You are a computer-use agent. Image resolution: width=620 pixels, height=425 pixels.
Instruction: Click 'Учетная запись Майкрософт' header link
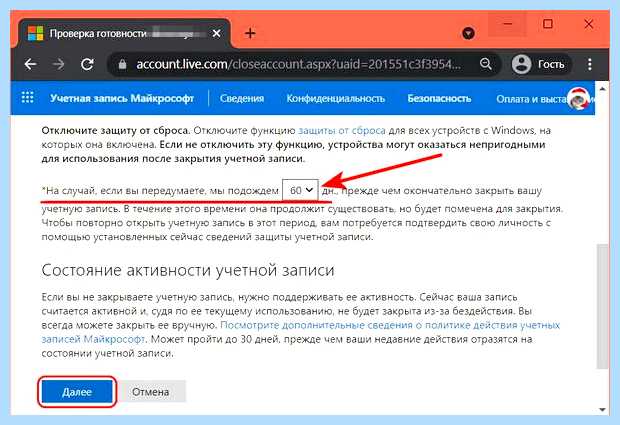tap(122, 98)
